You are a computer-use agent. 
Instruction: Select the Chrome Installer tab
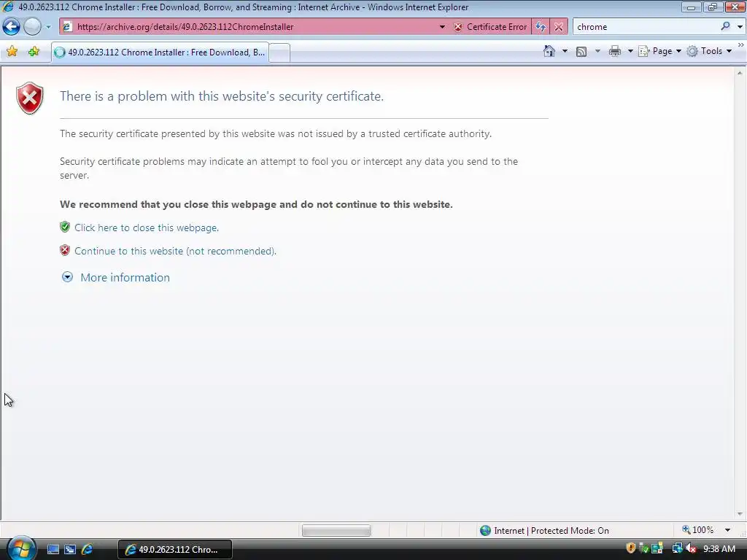click(160, 52)
